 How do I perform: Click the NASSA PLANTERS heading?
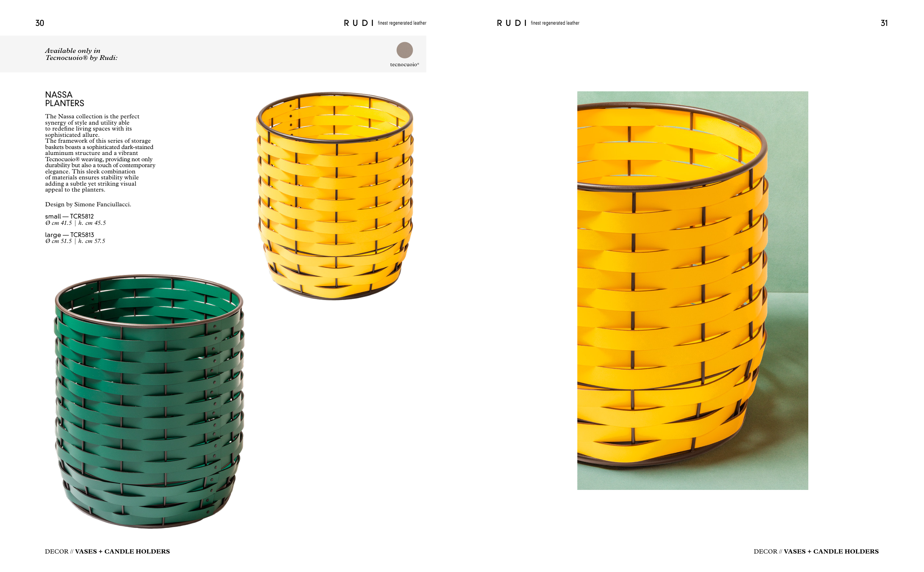65,99
